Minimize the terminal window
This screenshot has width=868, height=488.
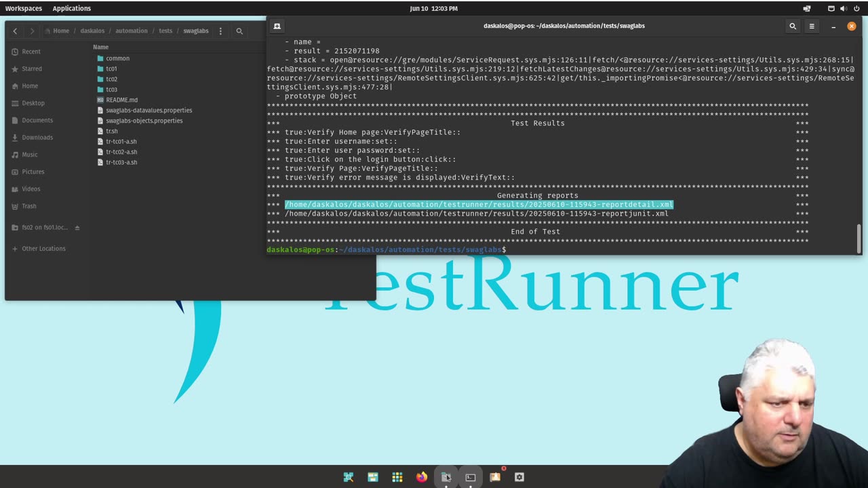[x=833, y=26]
